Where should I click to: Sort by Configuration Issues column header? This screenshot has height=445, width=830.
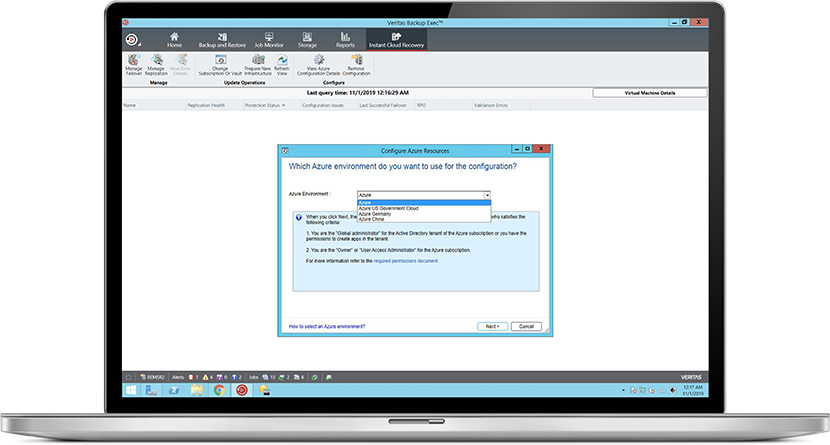pos(329,105)
